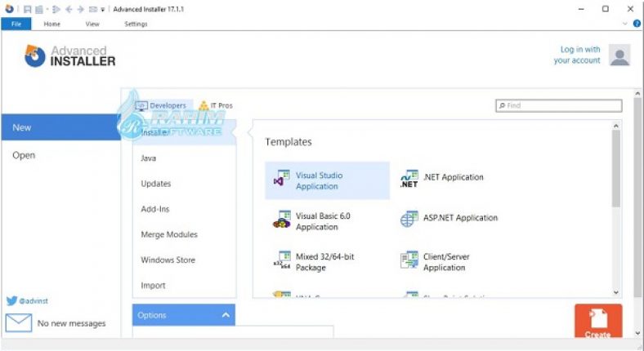Image resolution: width=644 pixels, height=351 pixels.
Task: Select New in the left sidebar
Action: tap(60, 127)
